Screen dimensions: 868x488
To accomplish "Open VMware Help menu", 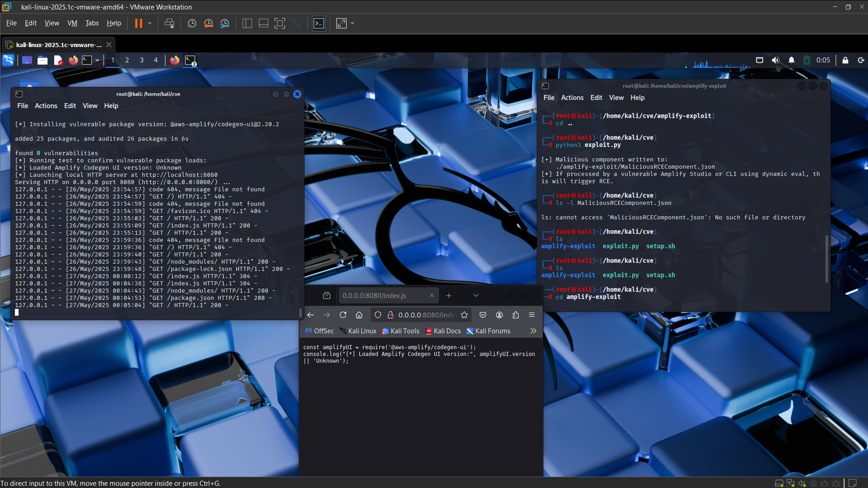I will 114,23.
